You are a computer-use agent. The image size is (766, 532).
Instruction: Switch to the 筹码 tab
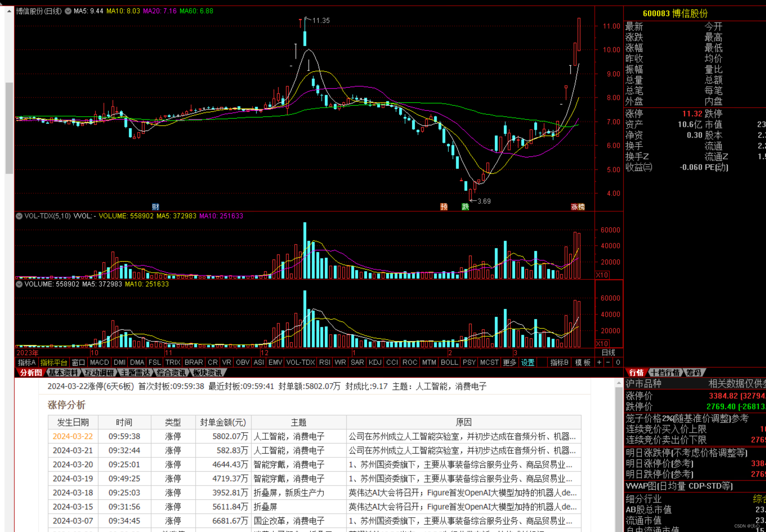click(x=694, y=372)
